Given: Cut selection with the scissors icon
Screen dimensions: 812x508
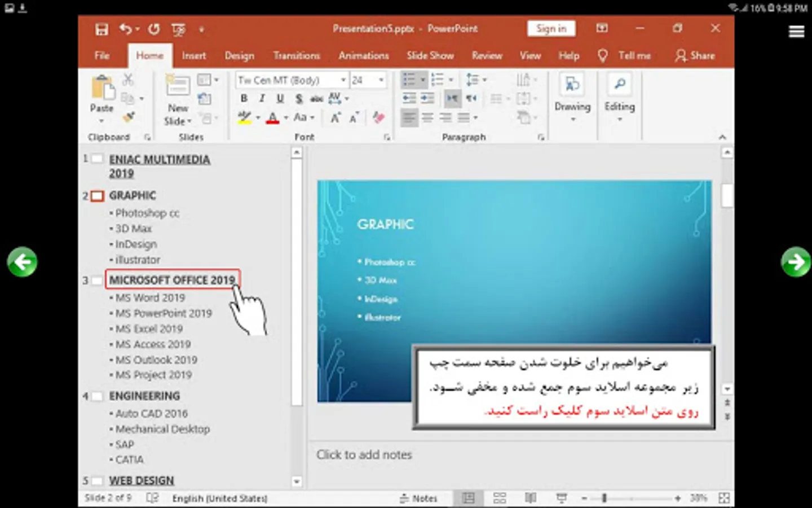Looking at the screenshot, I should [x=128, y=80].
